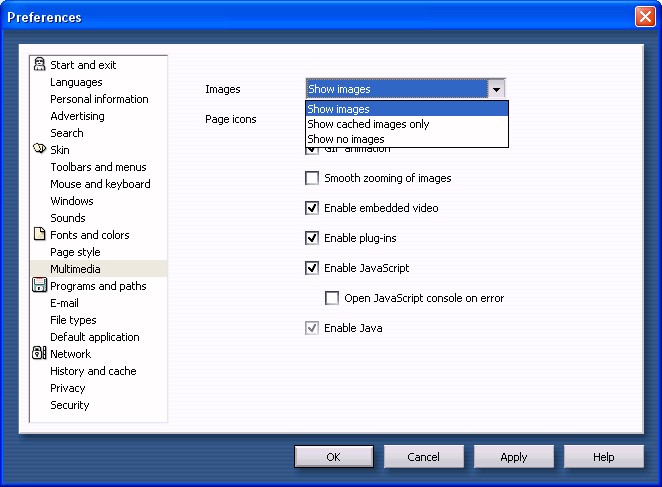Click the Start and exit category icon
Screen dimensions: 662x487
pos(39,65)
